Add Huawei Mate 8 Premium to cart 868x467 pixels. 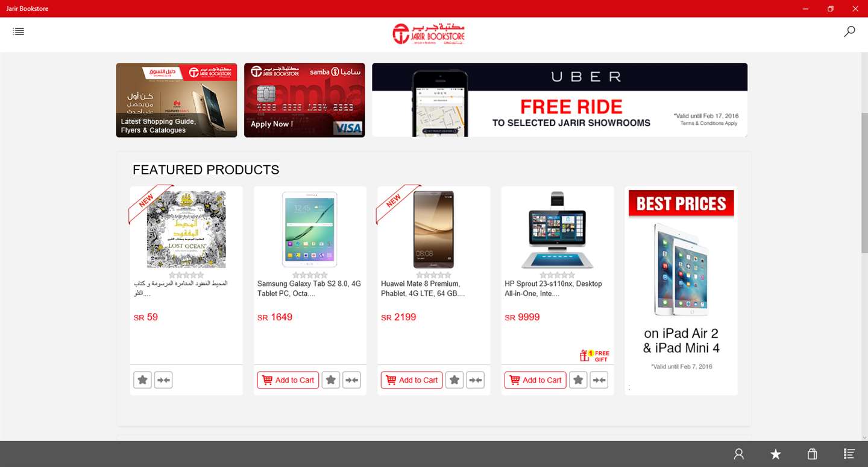point(412,380)
